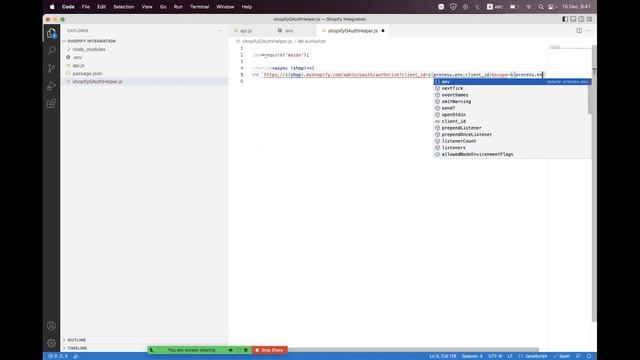
Task: Choose client_id from suggestions list
Action: coord(512,121)
